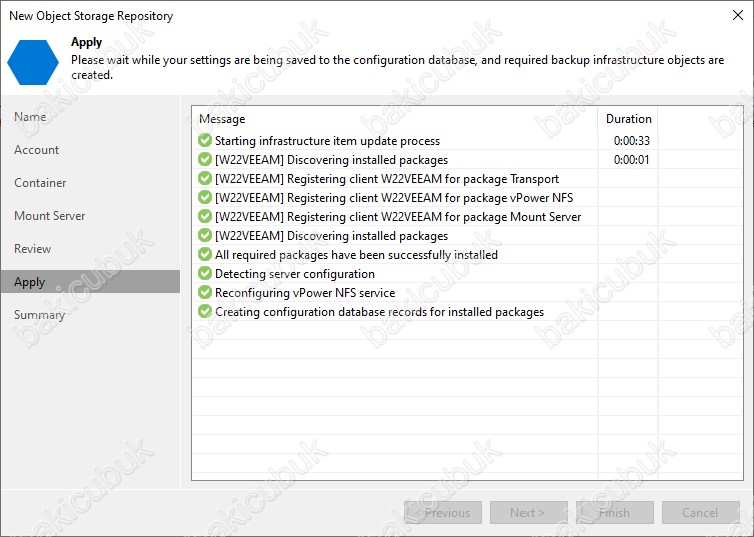Select the Apply wizard step
Screen dimensions: 754x537
(x=90, y=282)
